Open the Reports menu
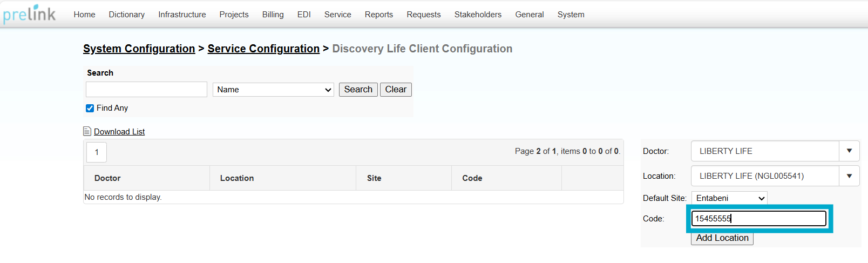The image size is (868, 263). [379, 15]
